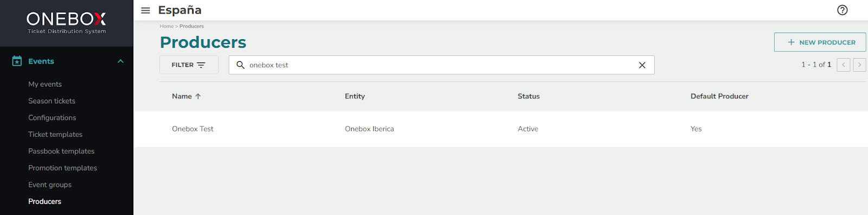Select Ticket templates menu item
The width and height of the screenshot is (868, 215).
(x=55, y=135)
